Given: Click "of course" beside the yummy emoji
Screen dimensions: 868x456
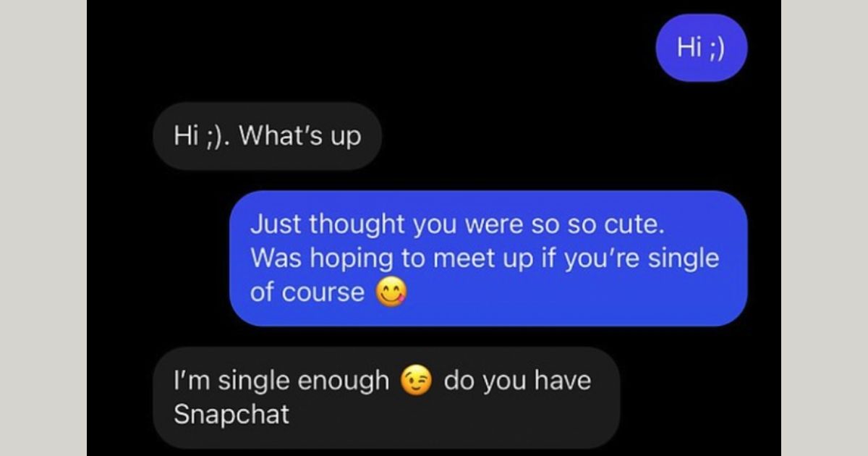Looking at the screenshot, I should (x=307, y=292).
